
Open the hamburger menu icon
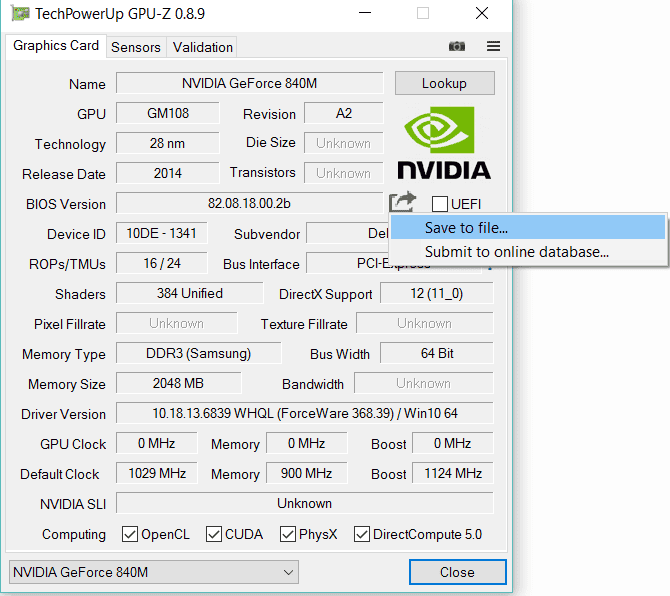[493, 46]
